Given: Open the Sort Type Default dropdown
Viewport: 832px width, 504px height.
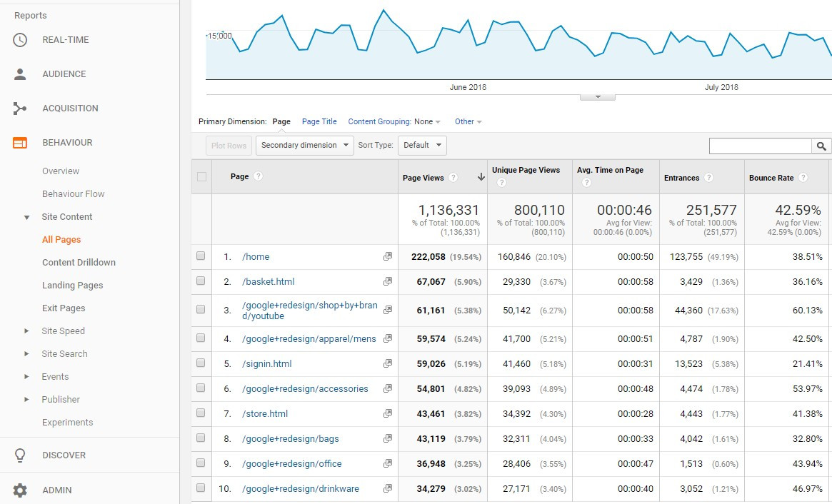Looking at the screenshot, I should click(422, 146).
